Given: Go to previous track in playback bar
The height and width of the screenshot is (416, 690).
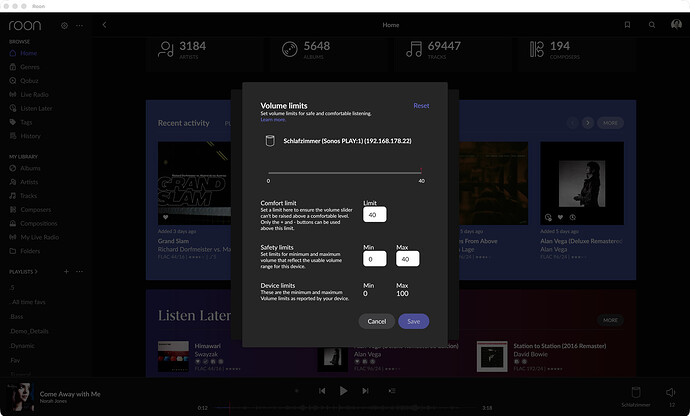Looking at the screenshot, I should coord(322,390).
